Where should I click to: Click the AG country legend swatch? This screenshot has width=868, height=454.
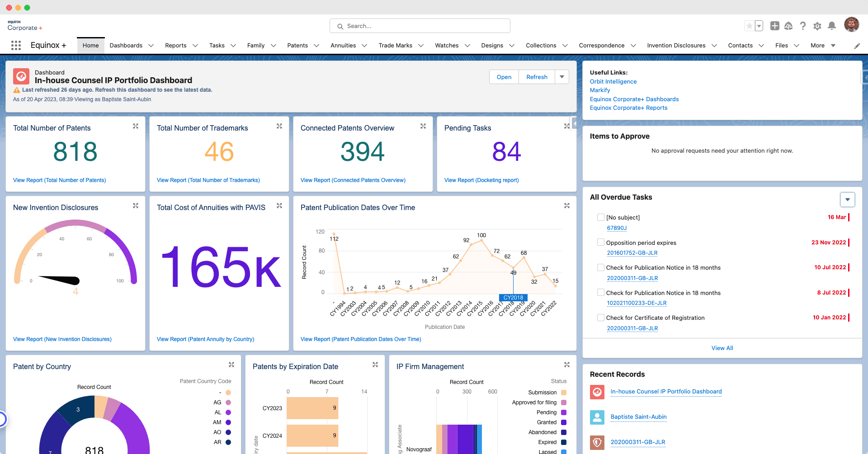(228, 403)
